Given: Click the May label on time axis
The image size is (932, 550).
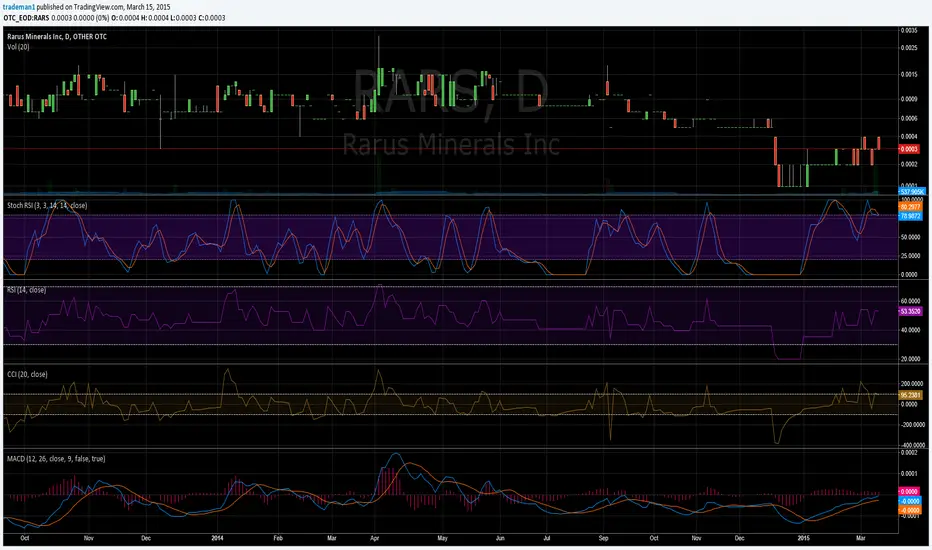Looking at the screenshot, I should point(442,538).
